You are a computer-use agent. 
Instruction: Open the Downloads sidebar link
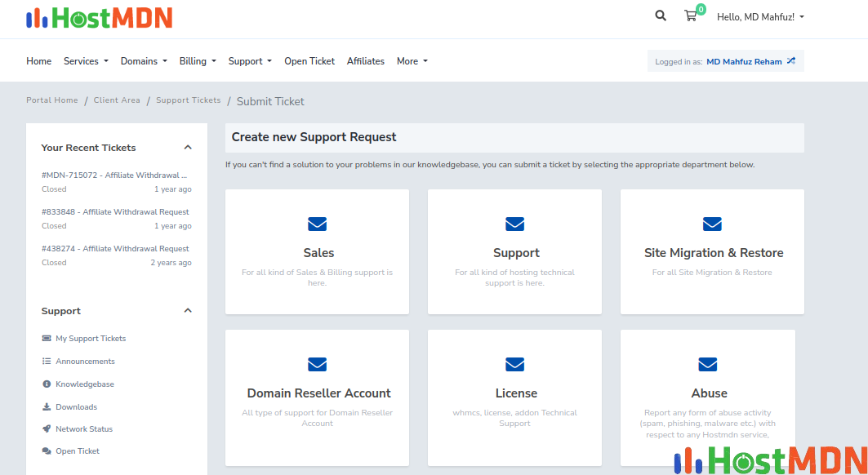77,407
